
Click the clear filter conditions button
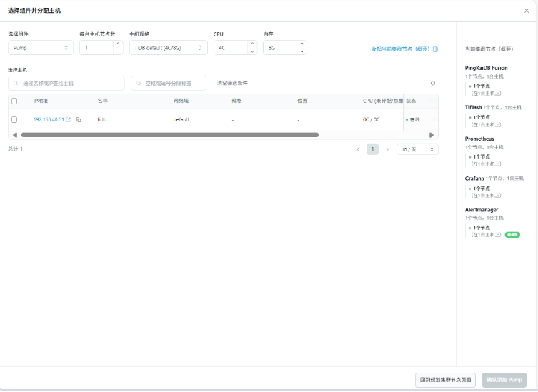point(232,83)
